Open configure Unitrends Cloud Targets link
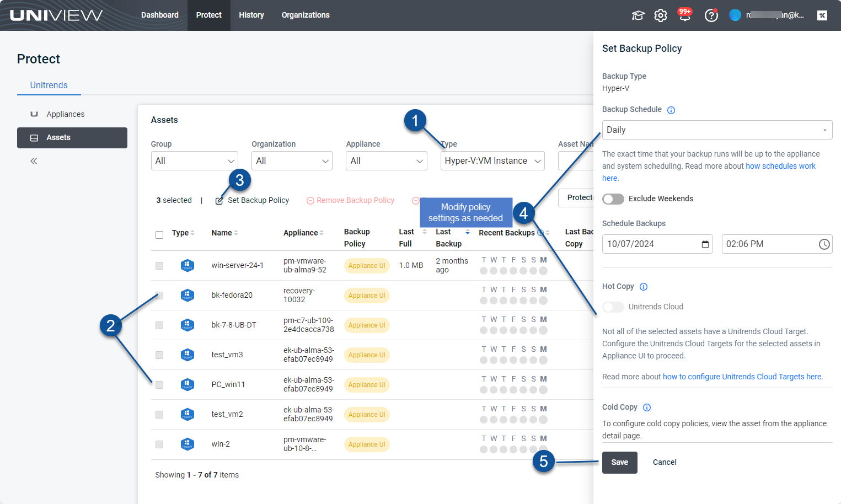 click(743, 377)
